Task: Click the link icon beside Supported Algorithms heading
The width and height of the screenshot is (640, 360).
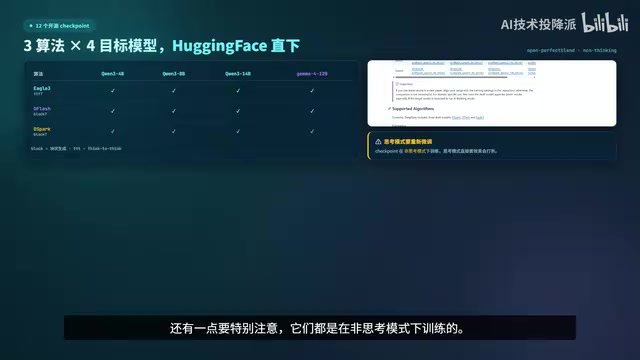Action: point(389,109)
